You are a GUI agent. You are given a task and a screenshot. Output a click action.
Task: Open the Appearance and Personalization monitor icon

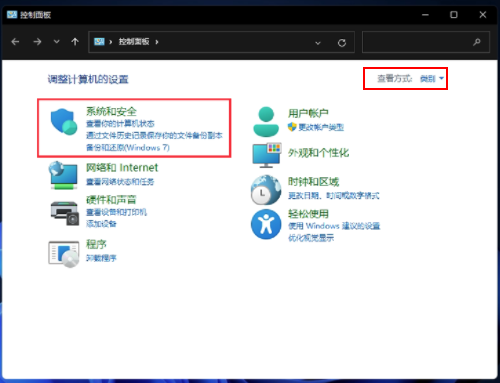click(x=267, y=155)
